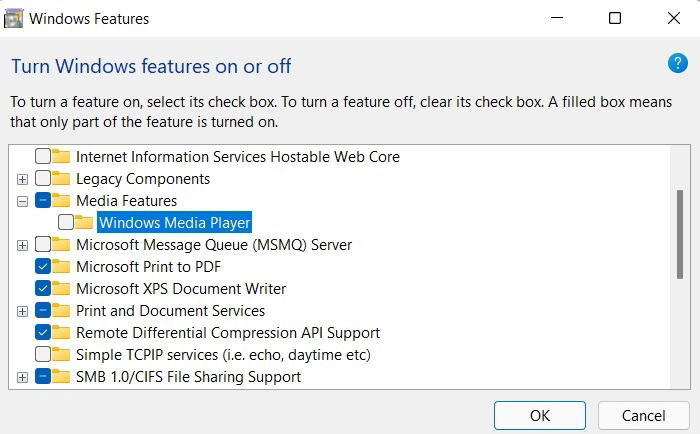The image size is (700, 434).
Task: Click the Microsoft Print to PDF folder icon
Action: [61, 267]
